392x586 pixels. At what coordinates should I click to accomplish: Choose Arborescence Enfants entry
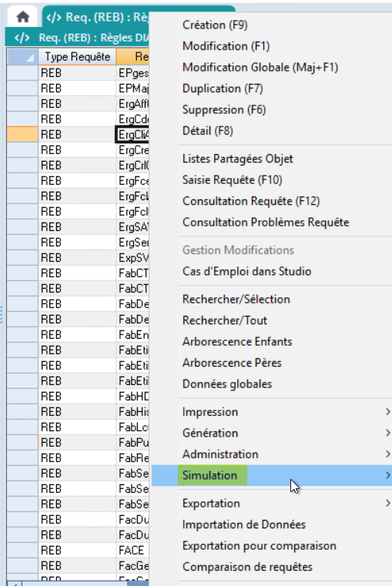pos(237,342)
